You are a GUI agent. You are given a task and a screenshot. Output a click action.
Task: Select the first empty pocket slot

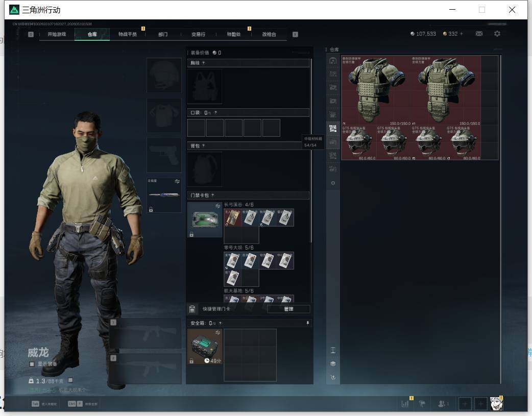(x=196, y=128)
